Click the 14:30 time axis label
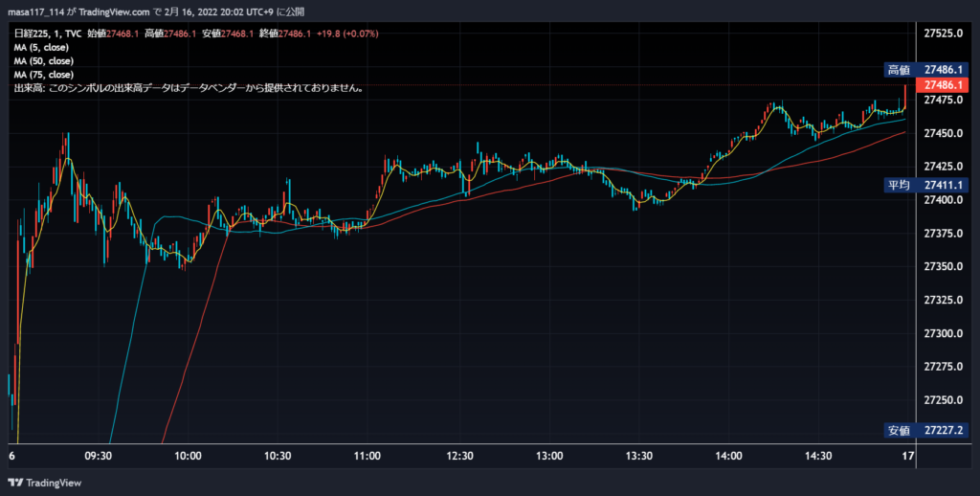This screenshot has height=496, width=980. (818, 456)
